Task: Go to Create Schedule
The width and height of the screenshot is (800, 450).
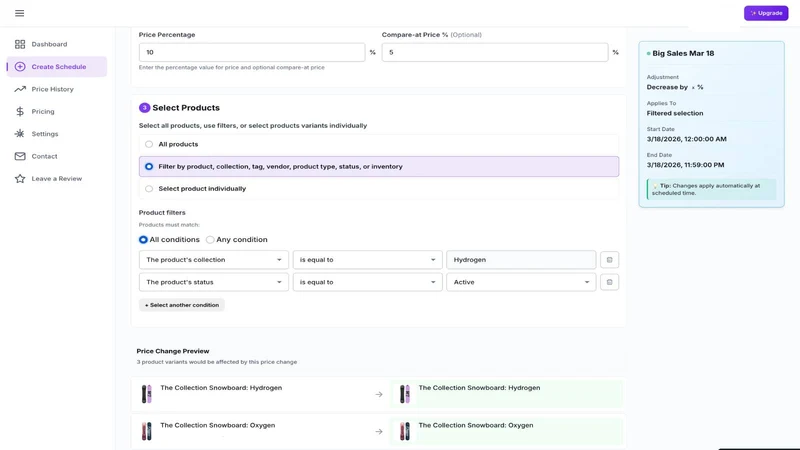Action: [57, 67]
